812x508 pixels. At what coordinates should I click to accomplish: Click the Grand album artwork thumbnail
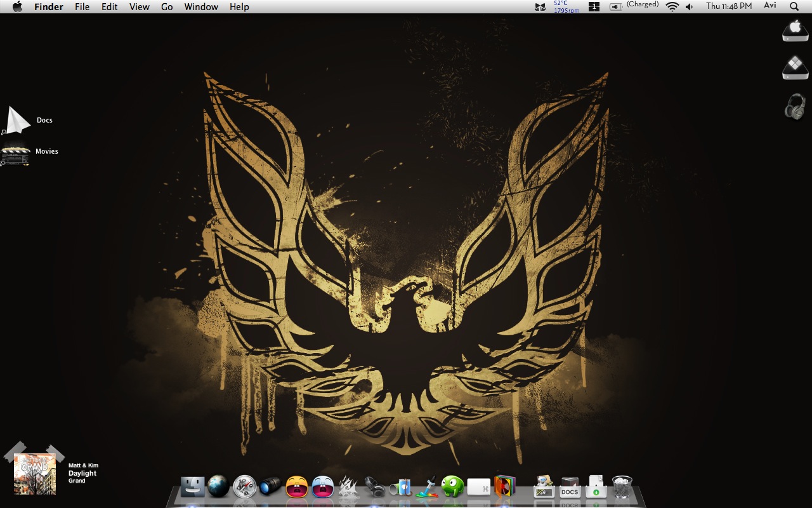point(35,474)
